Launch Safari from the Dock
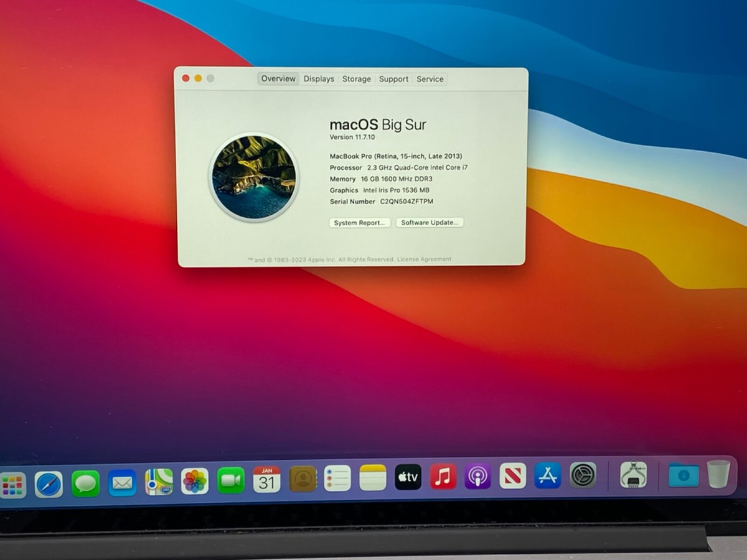Image resolution: width=747 pixels, height=560 pixels. coord(49,484)
